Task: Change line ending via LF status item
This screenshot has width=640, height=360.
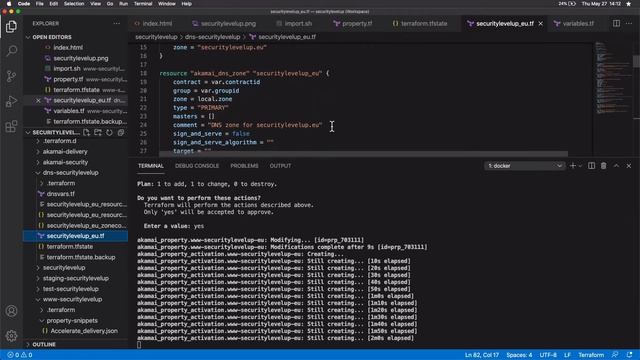Action: (567, 355)
